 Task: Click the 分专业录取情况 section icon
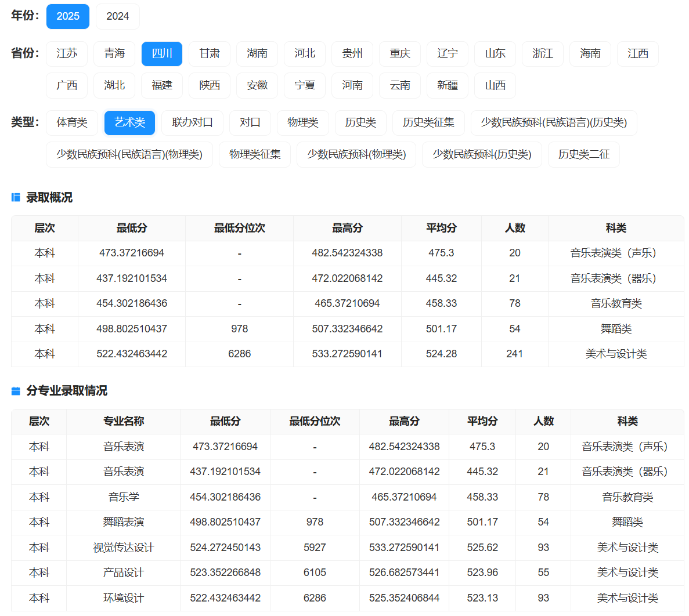16,391
